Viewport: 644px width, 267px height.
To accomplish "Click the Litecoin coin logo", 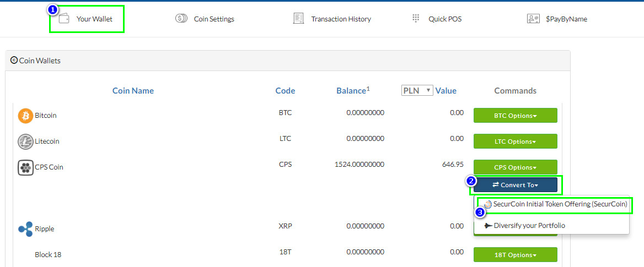I will pos(25,141).
